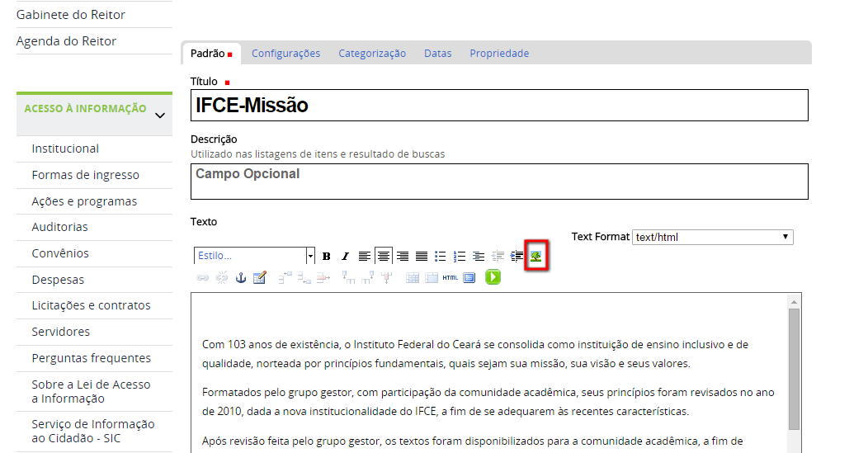Screen dimensions: 868x453
Task: Select the Padrão tab
Action: [x=211, y=53]
